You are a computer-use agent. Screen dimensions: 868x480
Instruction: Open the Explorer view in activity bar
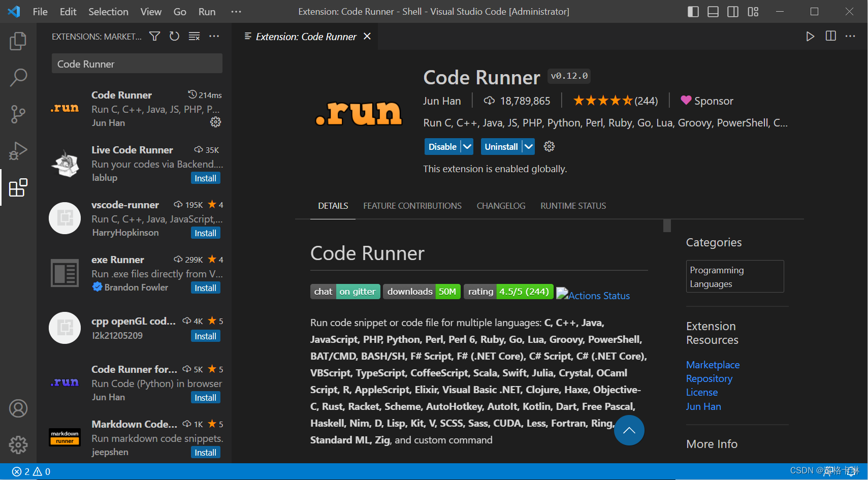tap(18, 41)
